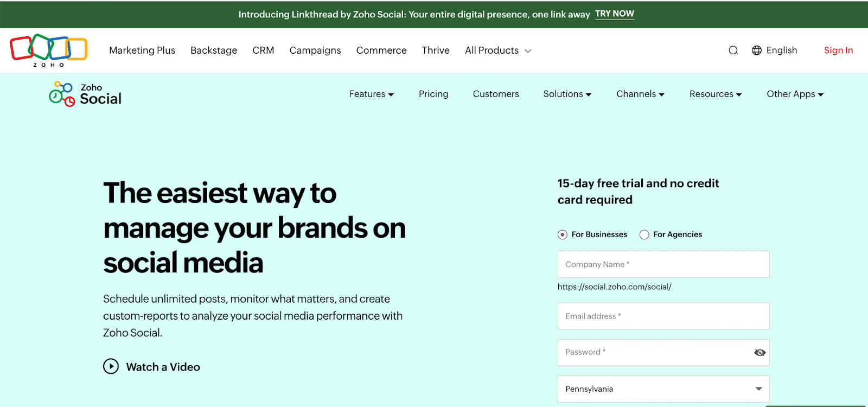Go to Commerce product

pyautogui.click(x=381, y=50)
